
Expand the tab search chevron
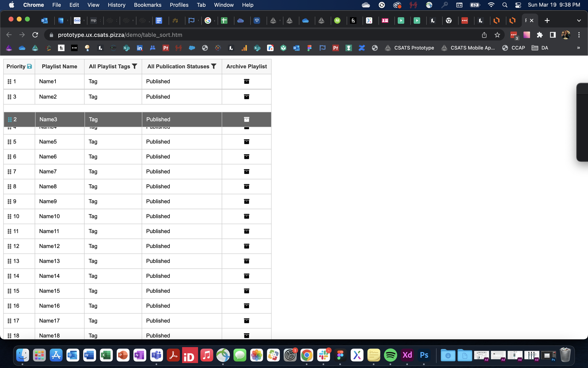click(579, 20)
